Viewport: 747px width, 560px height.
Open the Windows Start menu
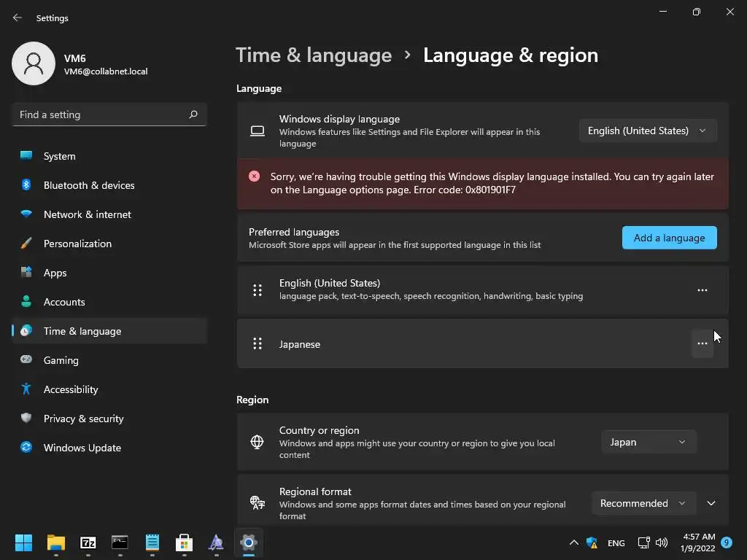[23, 542]
